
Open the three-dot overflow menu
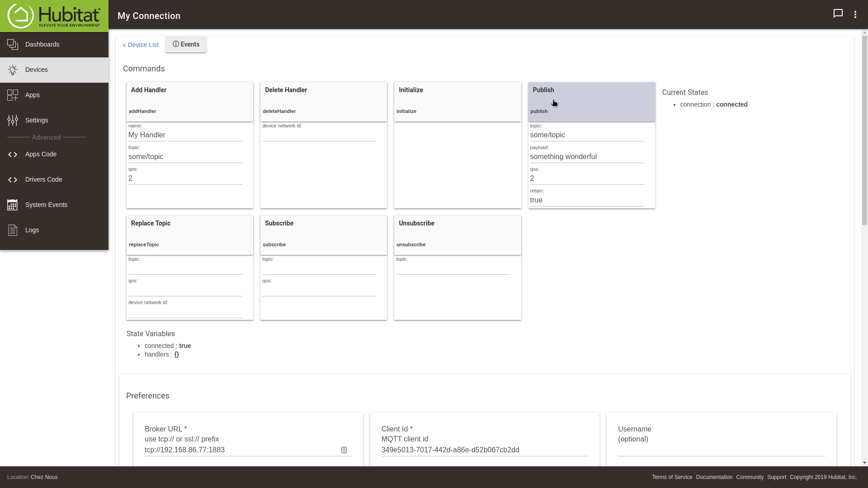tap(855, 14)
